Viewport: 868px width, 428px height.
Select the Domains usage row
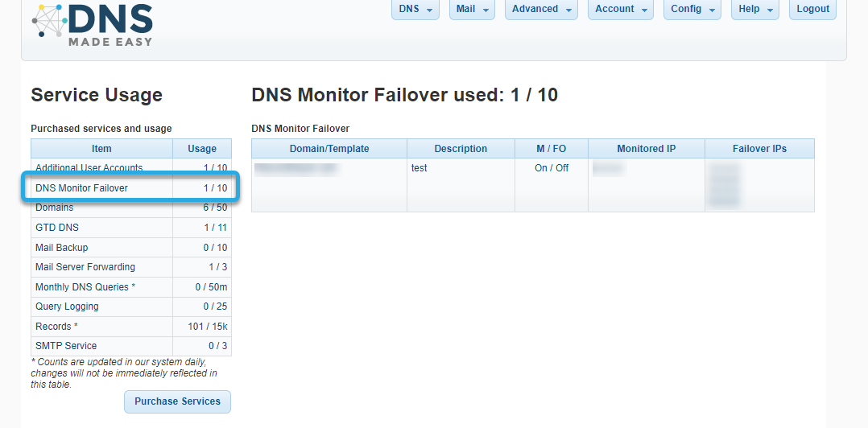tap(131, 208)
